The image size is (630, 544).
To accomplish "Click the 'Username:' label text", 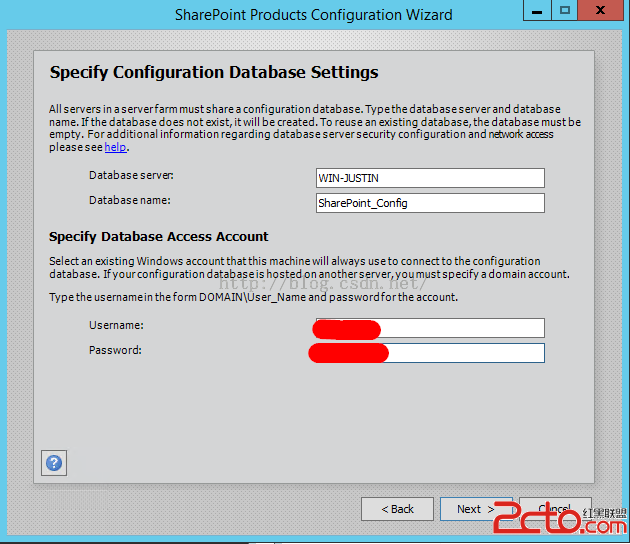I will 117,325.
